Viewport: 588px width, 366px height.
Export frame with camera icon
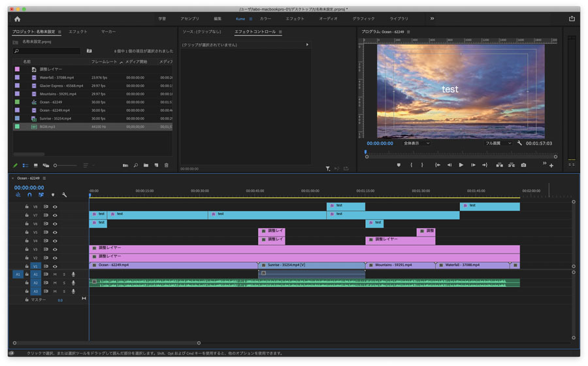click(523, 165)
